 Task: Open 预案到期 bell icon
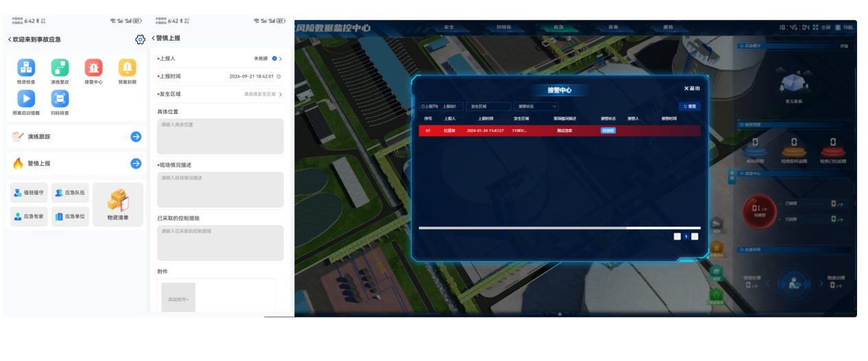[127, 67]
